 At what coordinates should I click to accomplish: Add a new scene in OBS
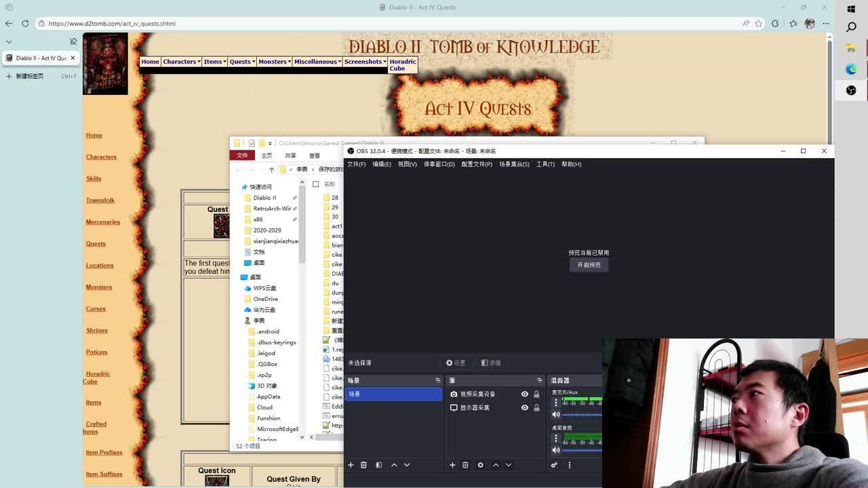(x=351, y=465)
